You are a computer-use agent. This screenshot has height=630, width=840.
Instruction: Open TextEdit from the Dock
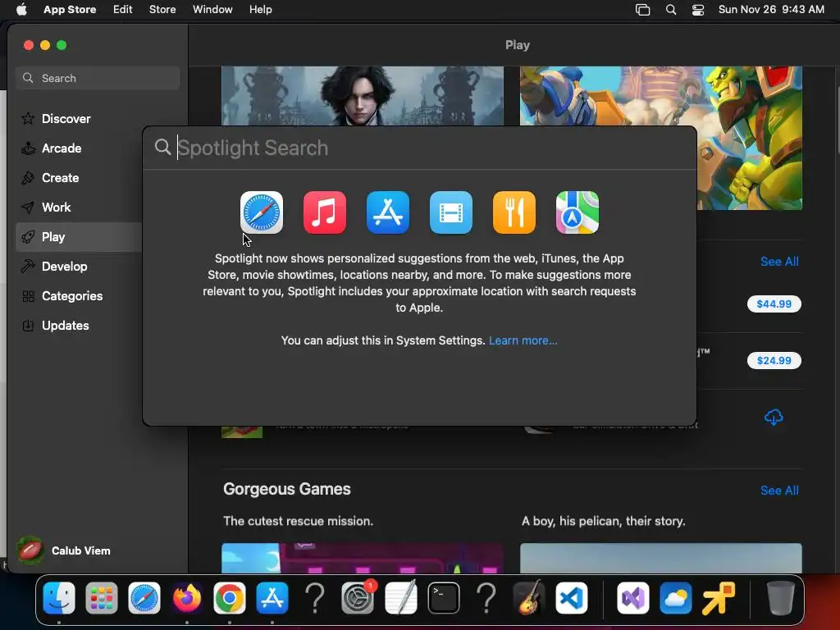pos(400,598)
